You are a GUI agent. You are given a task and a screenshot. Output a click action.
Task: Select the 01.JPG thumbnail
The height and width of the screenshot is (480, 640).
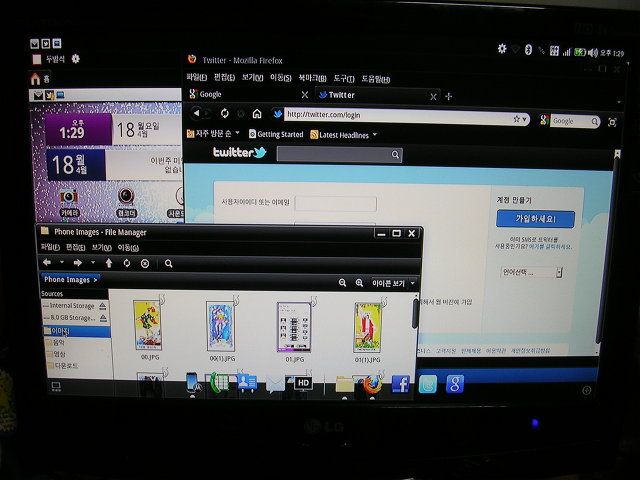coord(294,327)
